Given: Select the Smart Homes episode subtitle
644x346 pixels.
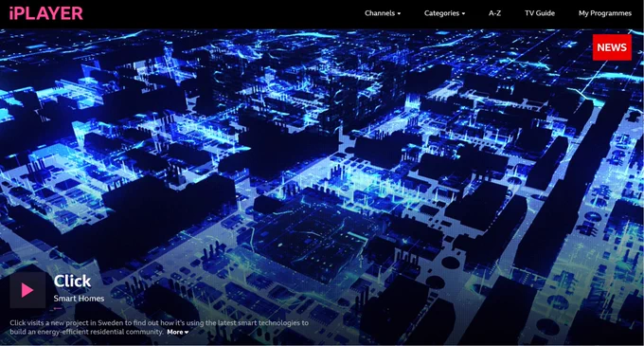Looking at the screenshot, I should coord(79,299).
